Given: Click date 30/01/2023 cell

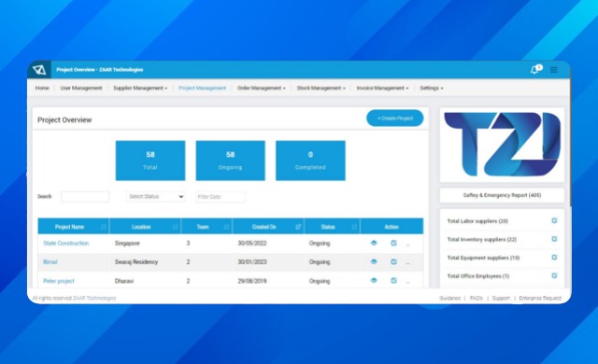Looking at the screenshot, I should (x=252, y=262).
